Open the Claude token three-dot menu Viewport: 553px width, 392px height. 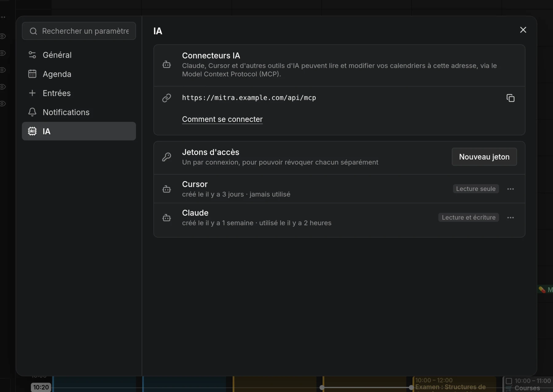[511, 218]
